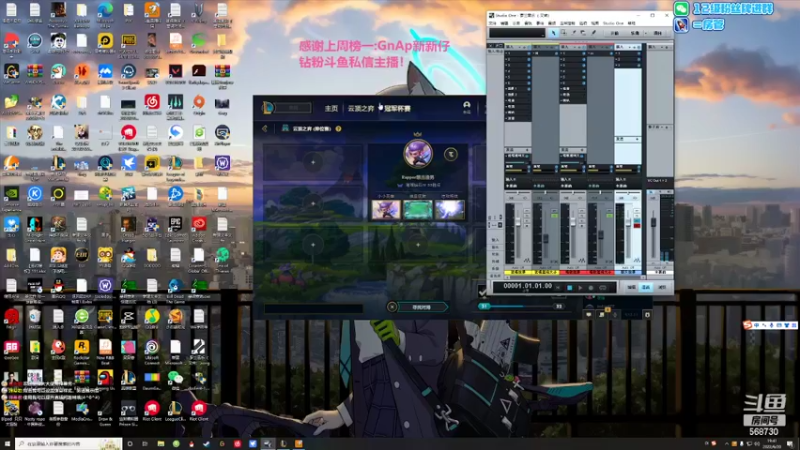Open 文件 menu in Studio One

point(492,23)
